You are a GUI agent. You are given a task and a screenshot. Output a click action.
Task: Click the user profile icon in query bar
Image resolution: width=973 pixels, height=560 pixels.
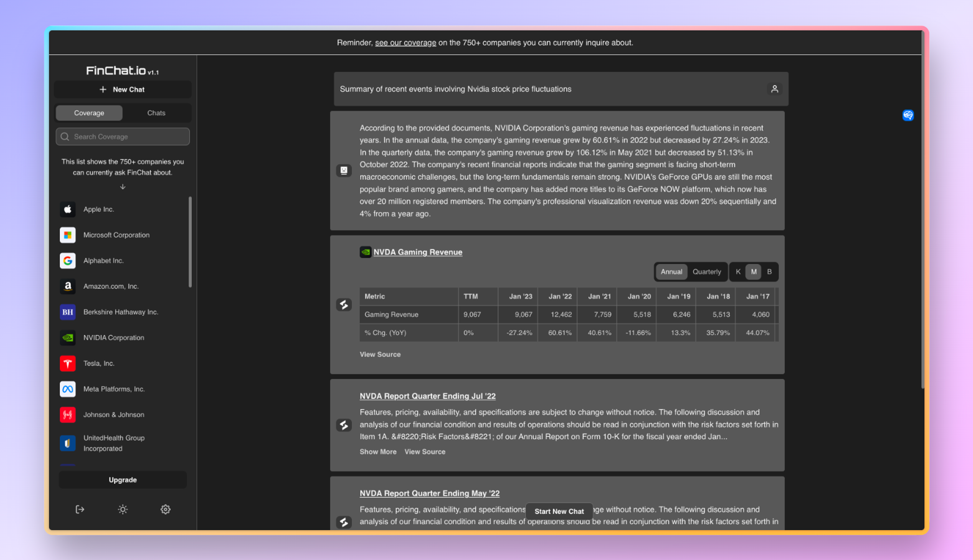pyautogui.click(x=775, y=89)
